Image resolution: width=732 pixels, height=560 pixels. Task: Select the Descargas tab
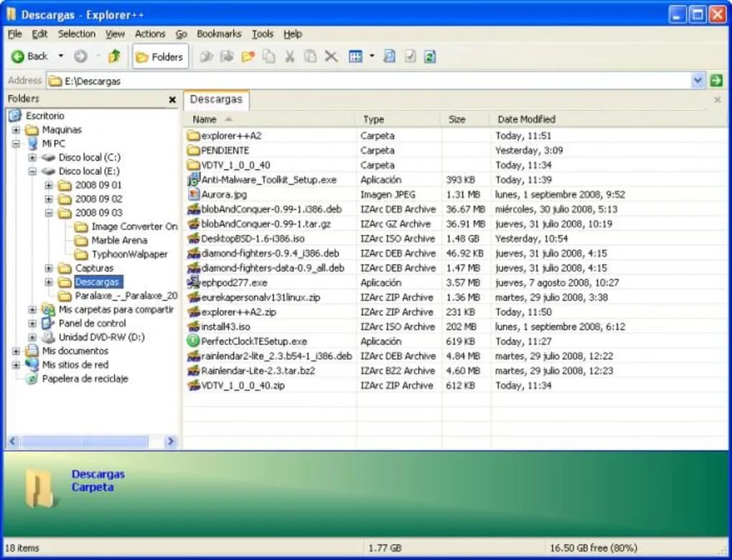pyautogui.click(x=216, y=100)
